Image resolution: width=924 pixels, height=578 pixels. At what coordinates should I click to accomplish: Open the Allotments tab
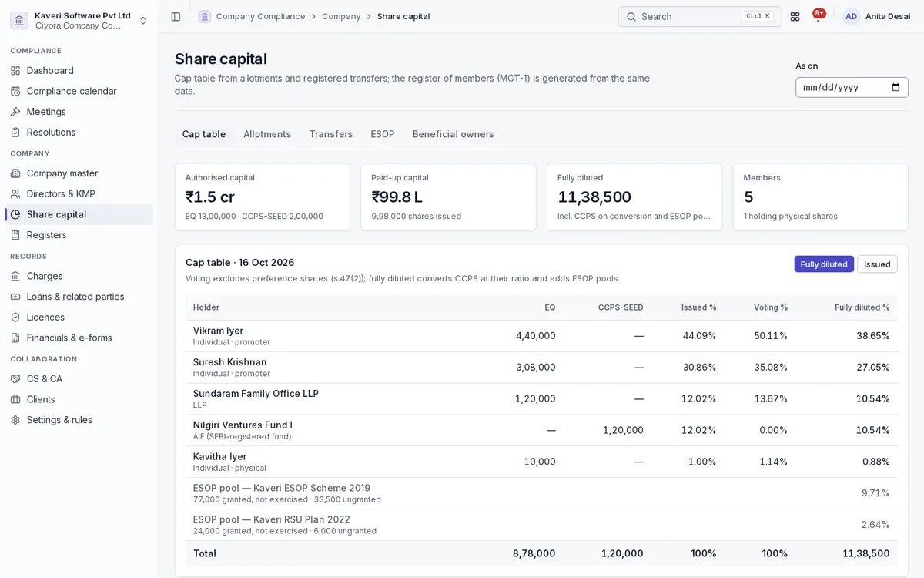click(x=267, y=134)
